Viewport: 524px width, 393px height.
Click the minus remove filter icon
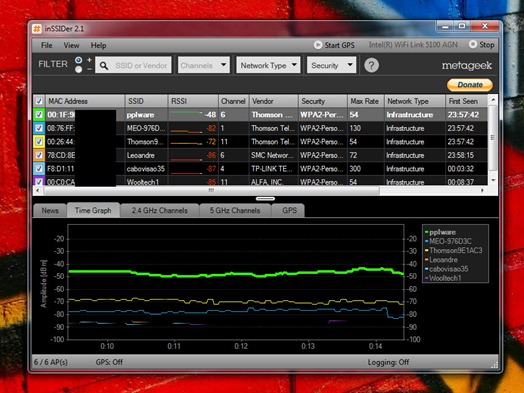(x=89, y=69)
